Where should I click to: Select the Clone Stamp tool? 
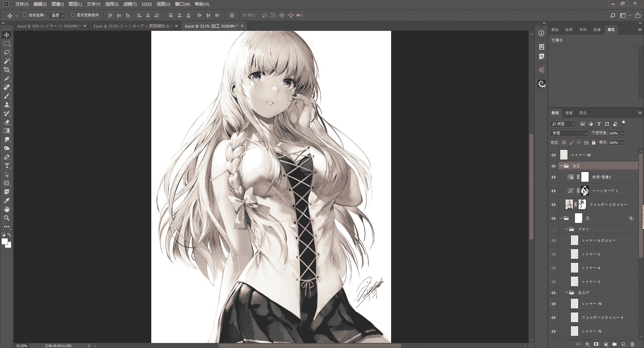pyautogui.click(x=7, y=105)
